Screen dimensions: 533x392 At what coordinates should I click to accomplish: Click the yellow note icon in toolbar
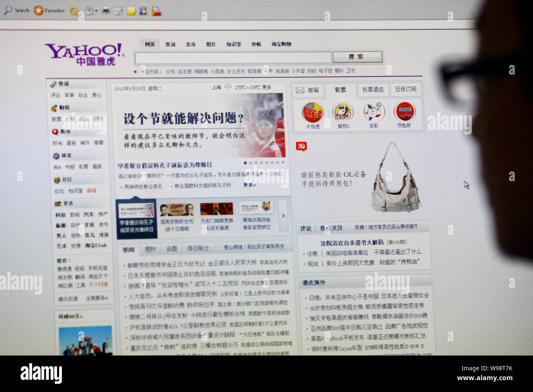click(131, 11)
